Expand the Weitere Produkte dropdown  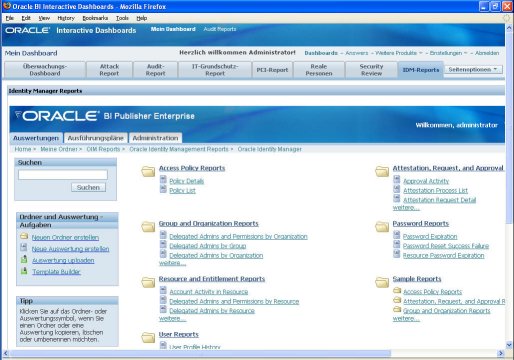click(x=398, y=53)
